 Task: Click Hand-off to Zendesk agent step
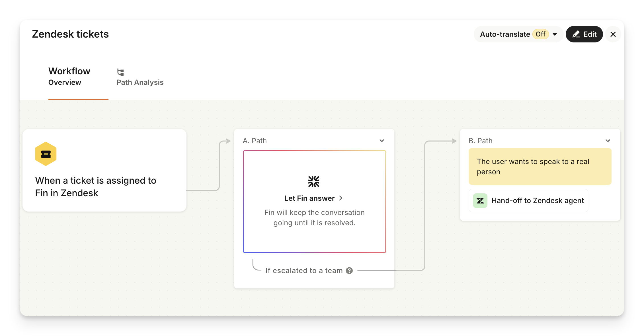coord(537,201)
